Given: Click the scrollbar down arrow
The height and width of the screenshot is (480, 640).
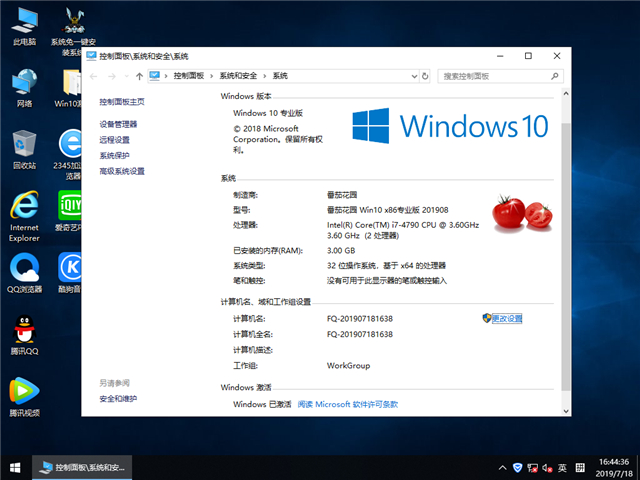Looking at the screenshot, I should click(566, 411).
